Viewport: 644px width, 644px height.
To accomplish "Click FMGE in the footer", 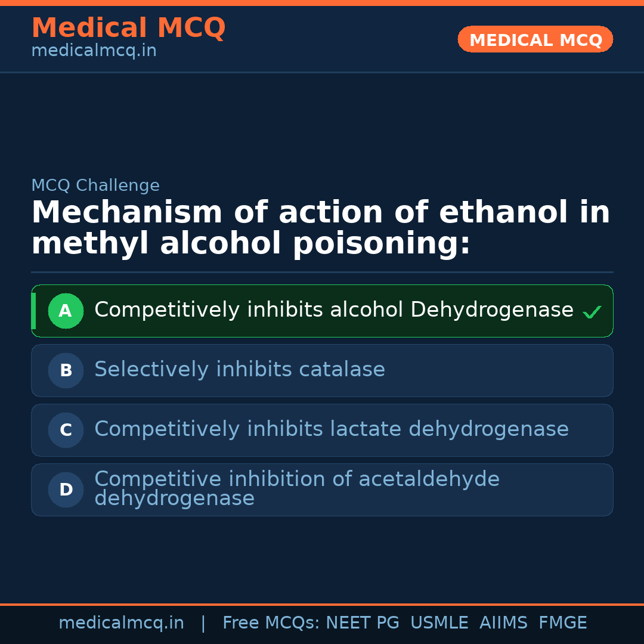I will click(562, 623).
